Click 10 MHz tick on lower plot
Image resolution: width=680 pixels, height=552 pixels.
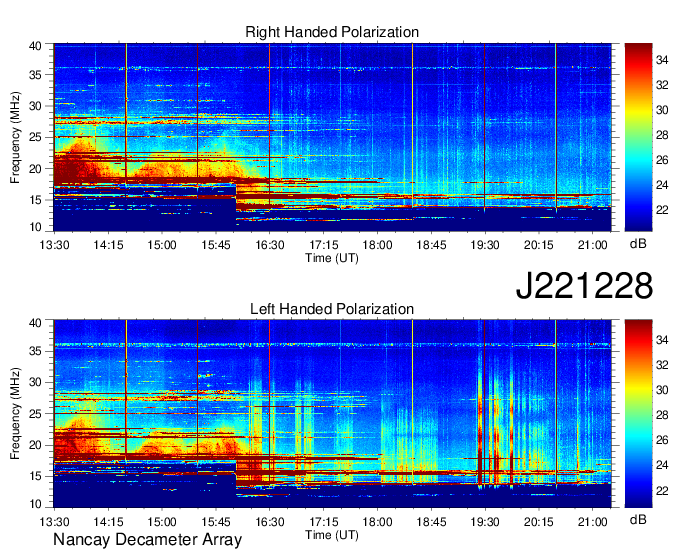35,504
